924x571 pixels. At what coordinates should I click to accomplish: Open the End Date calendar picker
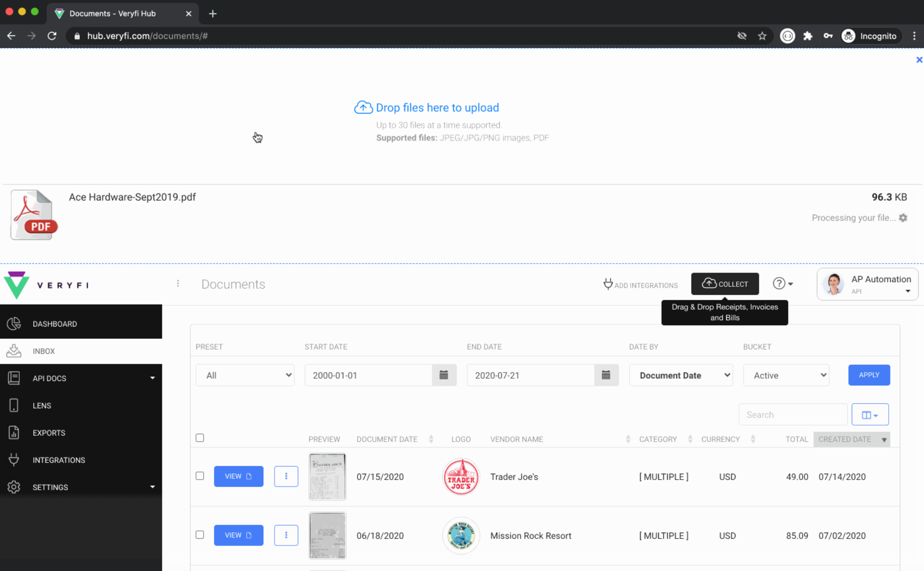[x=606, y=375]
